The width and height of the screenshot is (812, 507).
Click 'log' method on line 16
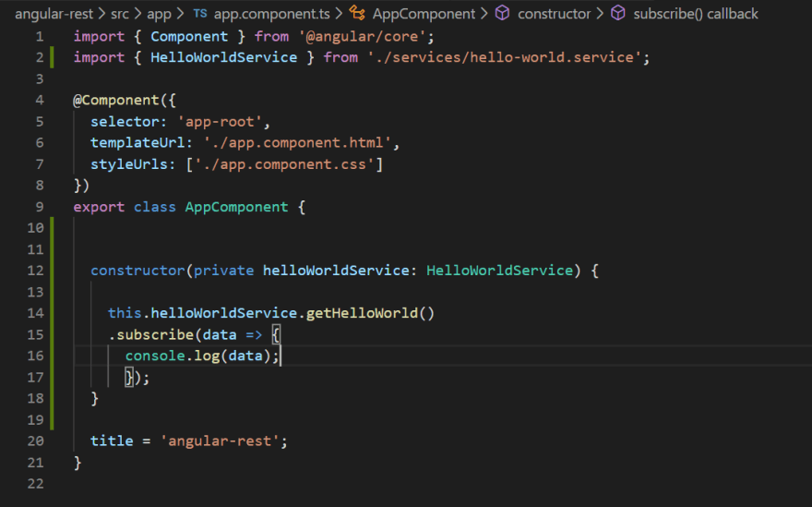[207, 356]
